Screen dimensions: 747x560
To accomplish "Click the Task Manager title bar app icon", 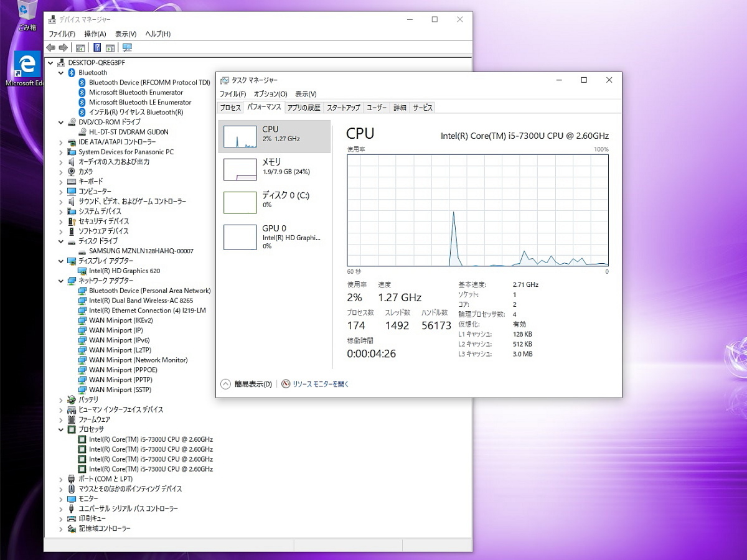I will (225, 80).
